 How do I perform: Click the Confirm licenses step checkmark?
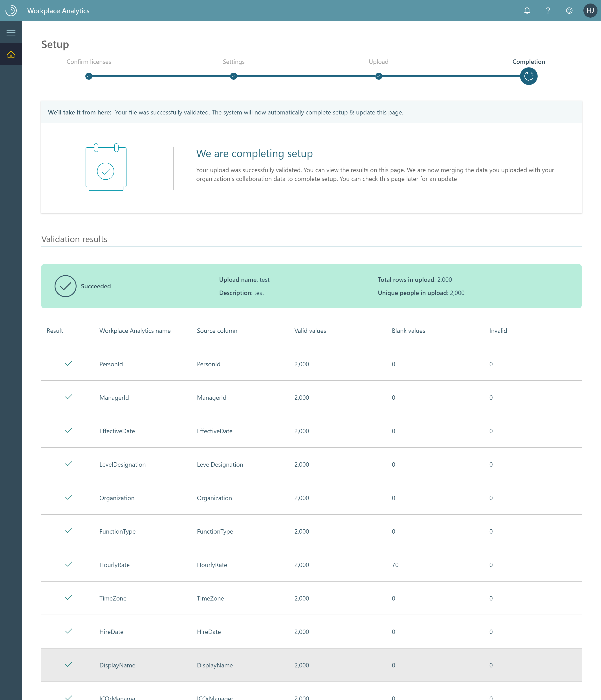(89, 76)
